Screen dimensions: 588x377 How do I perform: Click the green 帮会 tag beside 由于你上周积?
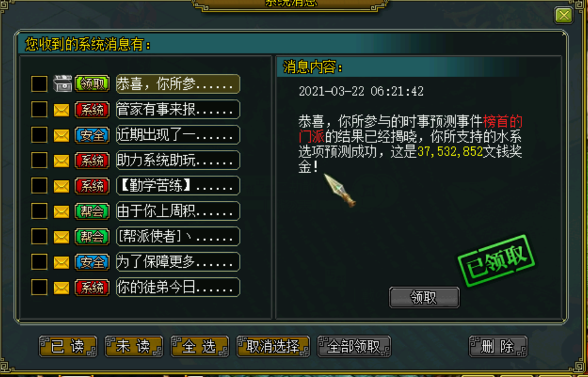point(92,211)
